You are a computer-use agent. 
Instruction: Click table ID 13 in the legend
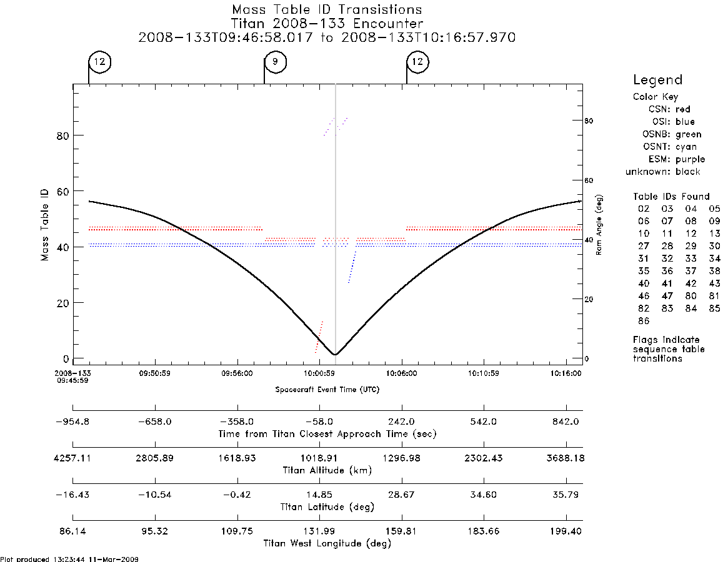coord(714,234)
